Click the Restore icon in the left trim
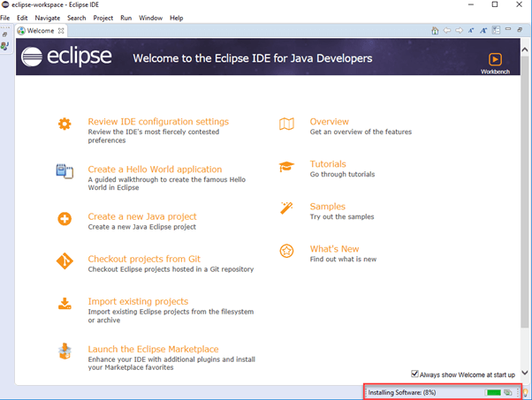This screenshot has height=400, width=532. 5,34
